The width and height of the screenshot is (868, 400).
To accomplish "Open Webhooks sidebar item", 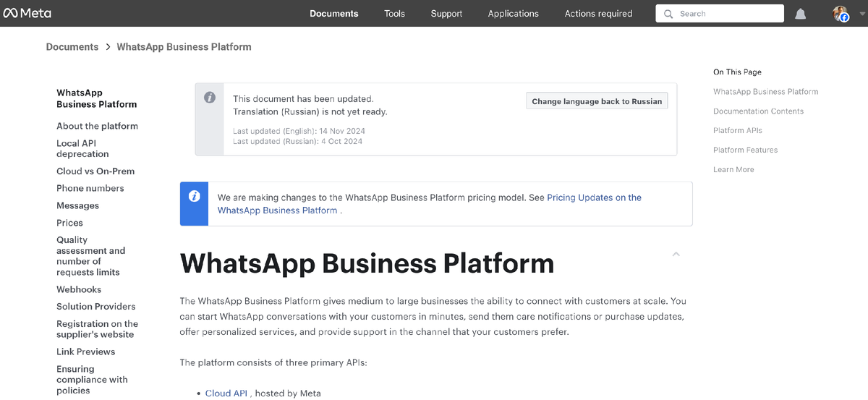I will coord(79,289).
